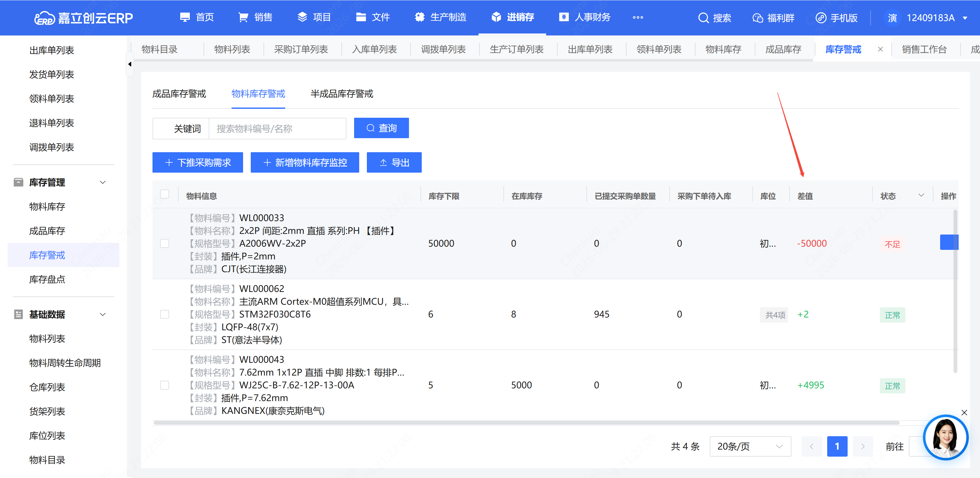Click the customer service avatar
This screenshot has height=478, width=980.
tap(945, 437)
